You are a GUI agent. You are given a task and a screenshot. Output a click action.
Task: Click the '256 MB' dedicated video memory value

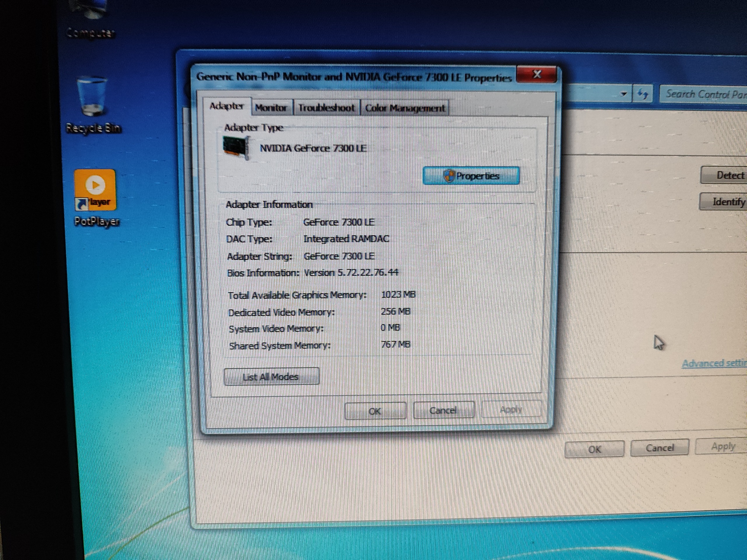coord(395,311)
